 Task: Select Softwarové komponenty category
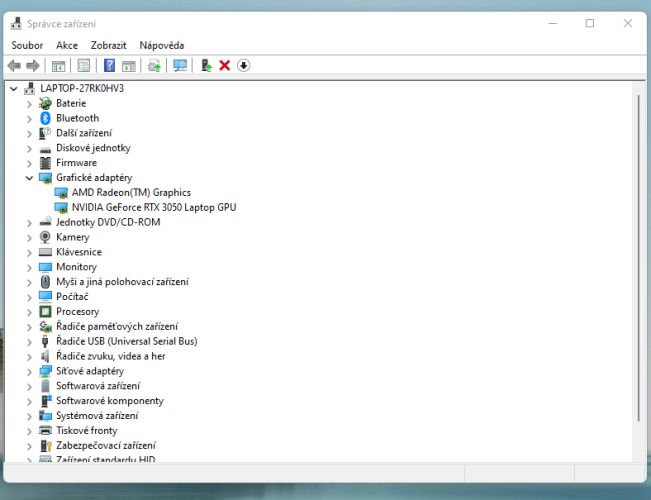110,401
